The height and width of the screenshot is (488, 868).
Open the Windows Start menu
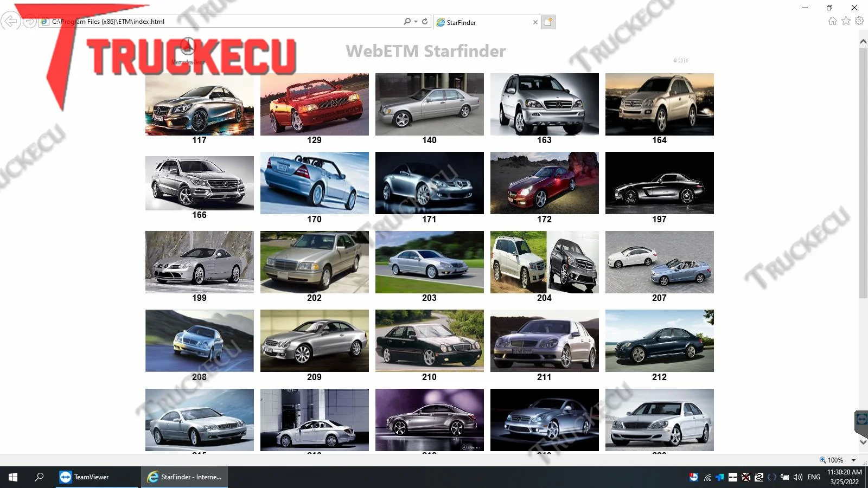(x=13, y=477)
